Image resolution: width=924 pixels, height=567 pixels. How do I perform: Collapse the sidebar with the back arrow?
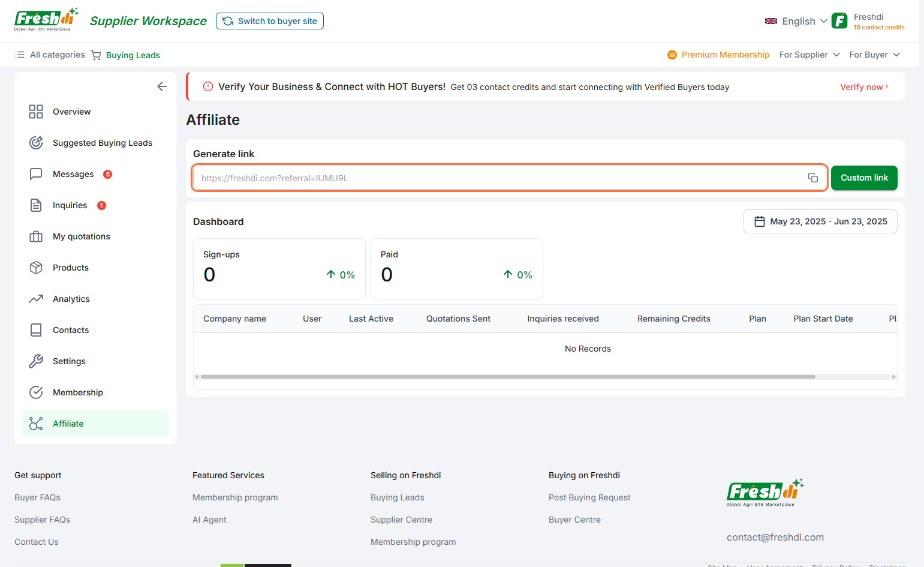[162, 86]
